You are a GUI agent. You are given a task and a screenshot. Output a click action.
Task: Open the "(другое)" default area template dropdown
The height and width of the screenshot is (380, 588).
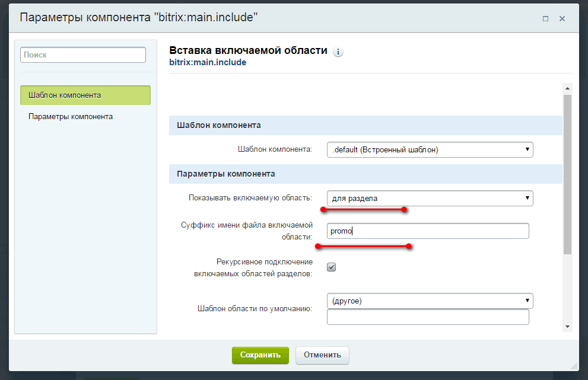[430, 301]
